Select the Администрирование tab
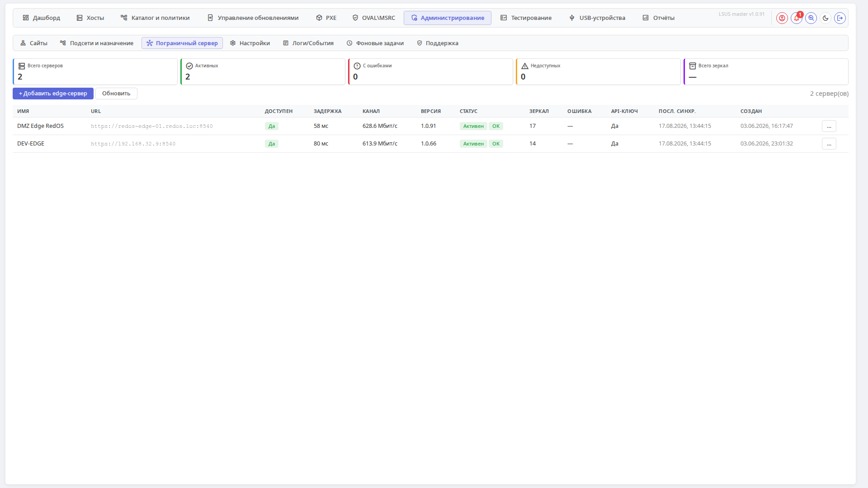Screen dimensions: 868x488 tap(448, 18)
